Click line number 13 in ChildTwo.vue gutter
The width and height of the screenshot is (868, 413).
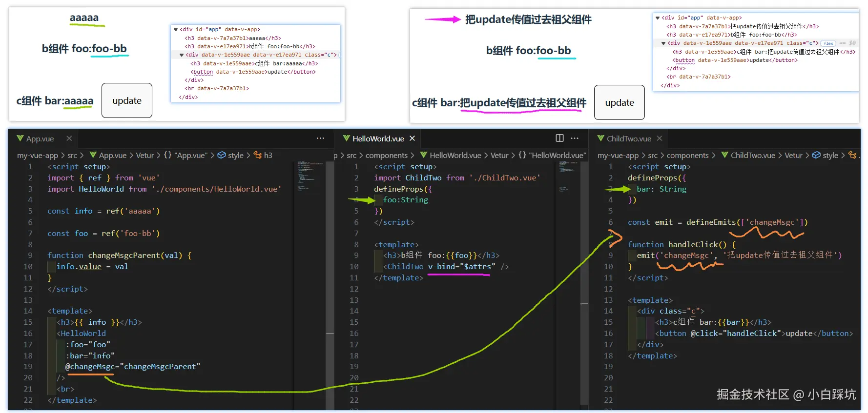coord(608,300)
